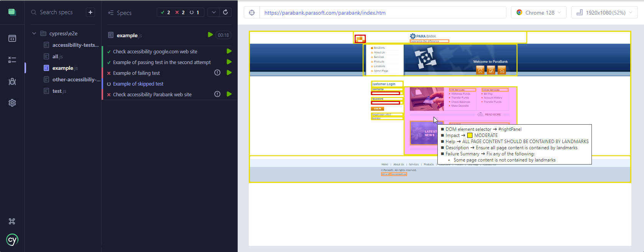Rerun all tests with the reload icon
This screenshot has width=644, height=252.
tap(226, 12)
